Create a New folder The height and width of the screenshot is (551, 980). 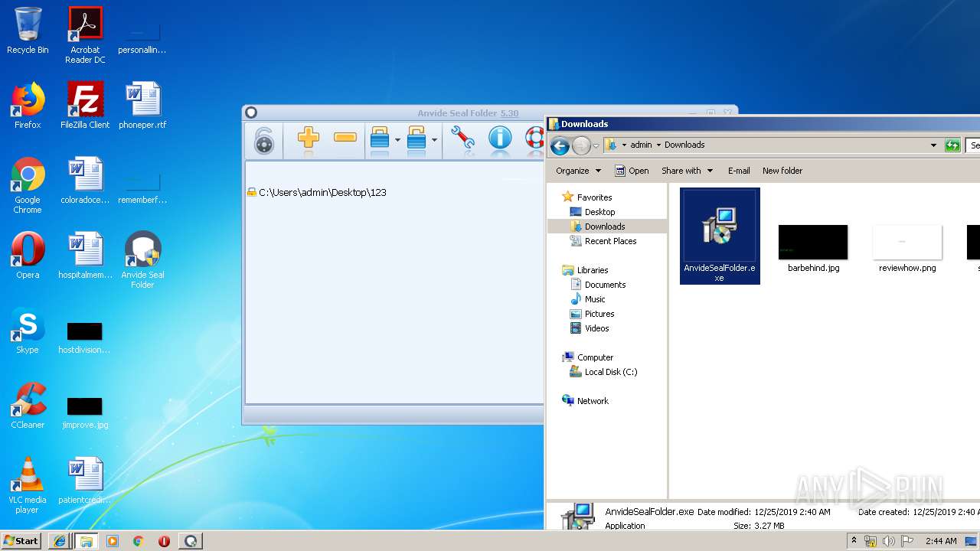coord(782,171)
